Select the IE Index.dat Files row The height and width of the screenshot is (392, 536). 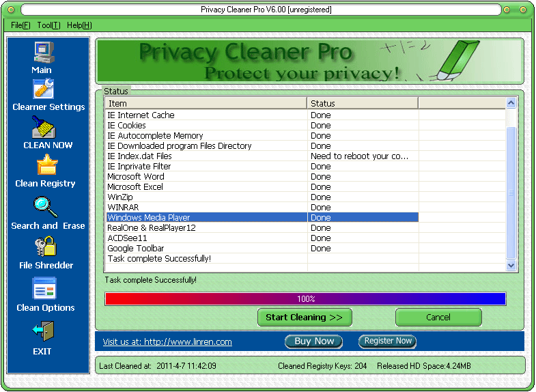[205, 156]
